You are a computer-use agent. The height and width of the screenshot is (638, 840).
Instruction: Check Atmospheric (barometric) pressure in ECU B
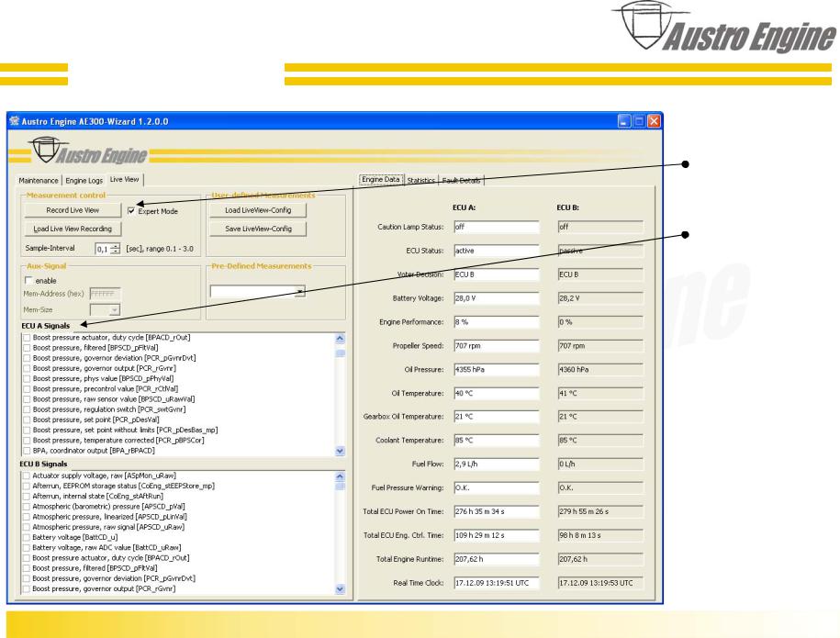coord(27,507)
